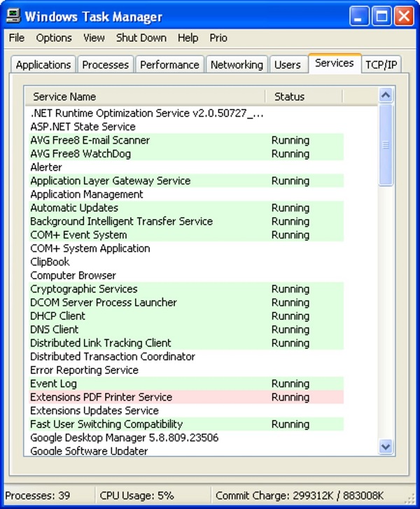The image size is (420, 509).
Task: Select Google Desktop Manager 5.8.809.23506
Action: (186, 438)
